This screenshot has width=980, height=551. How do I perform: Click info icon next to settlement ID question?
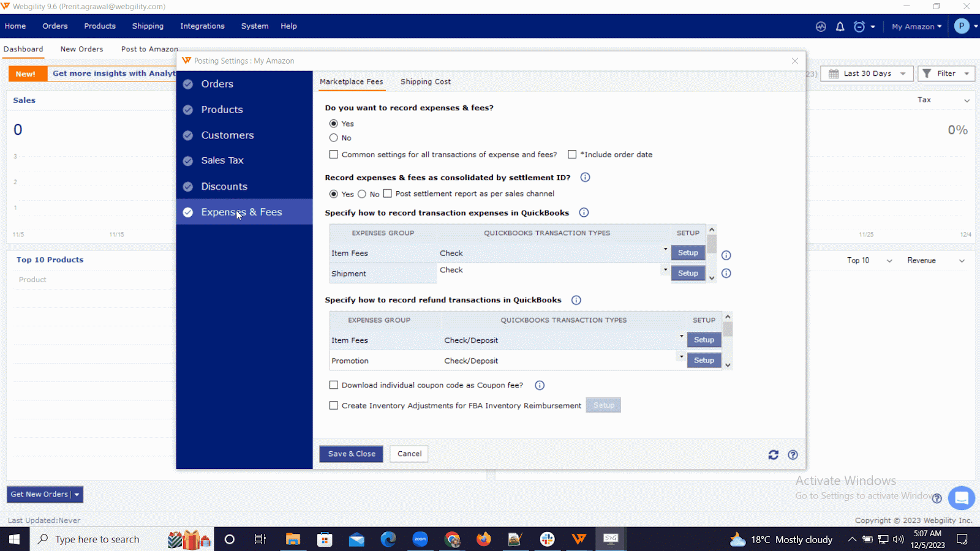coord(585,178)
